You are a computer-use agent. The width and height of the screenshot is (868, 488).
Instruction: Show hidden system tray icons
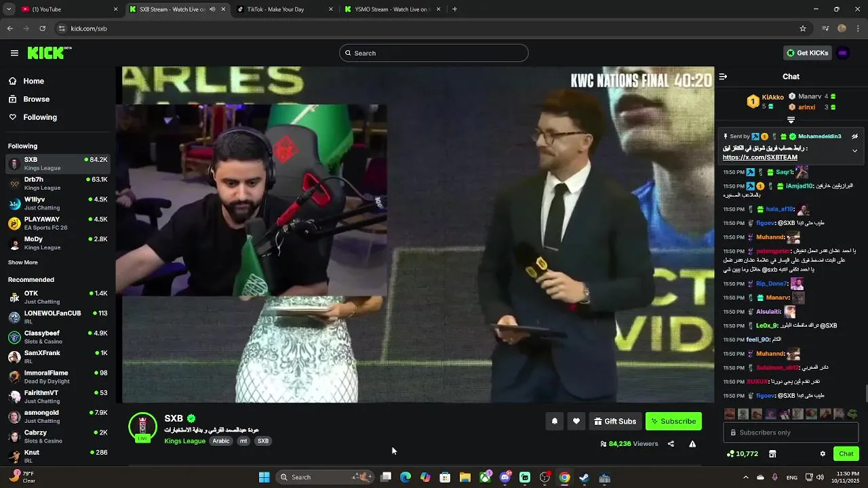point(745,477)
